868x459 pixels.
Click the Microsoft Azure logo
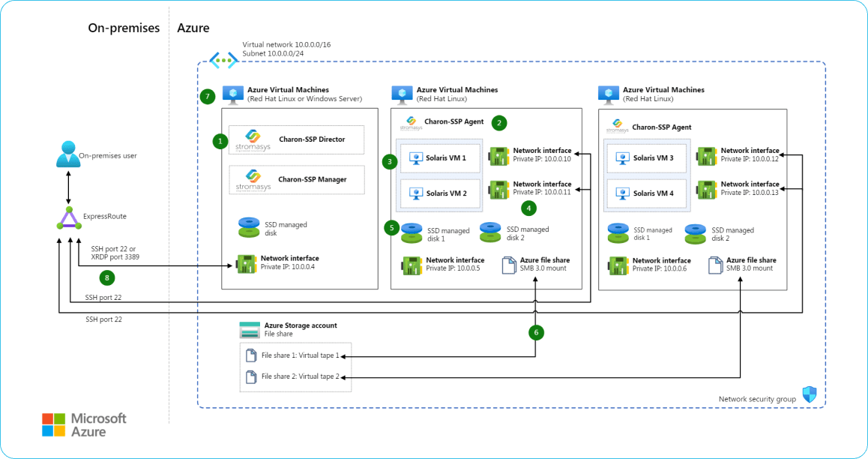coord(84,424)
